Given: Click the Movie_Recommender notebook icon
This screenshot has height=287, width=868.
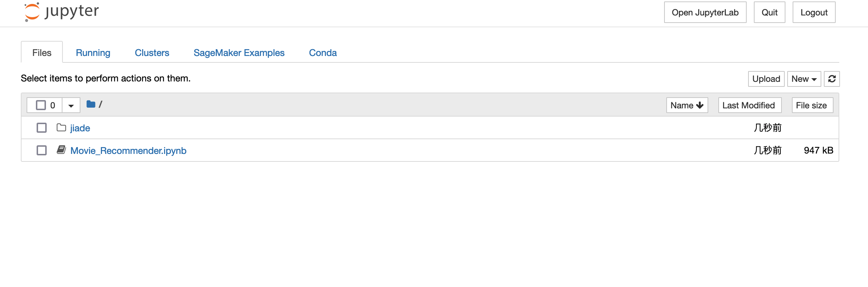Looking at the screenshot, I should click(x=61, y=150).
